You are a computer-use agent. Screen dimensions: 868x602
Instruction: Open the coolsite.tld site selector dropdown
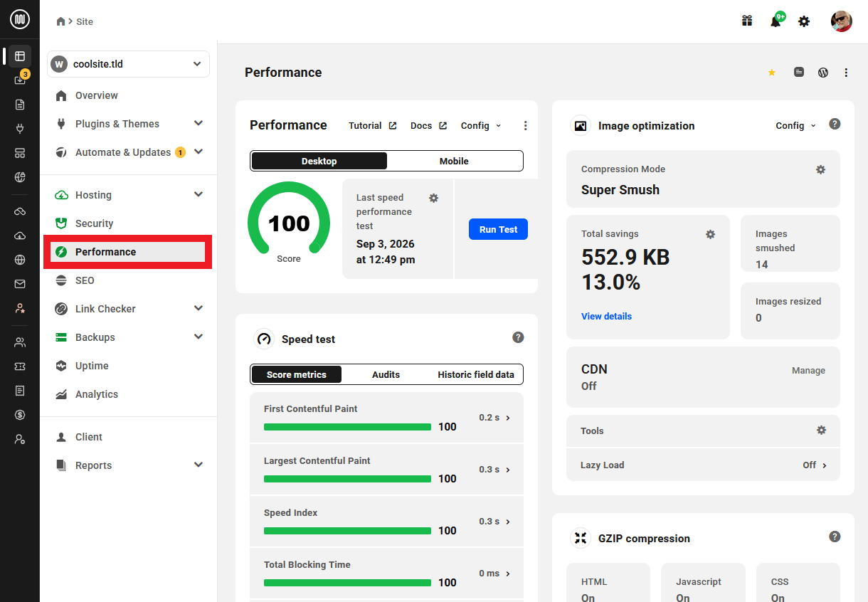coord(128,64)
